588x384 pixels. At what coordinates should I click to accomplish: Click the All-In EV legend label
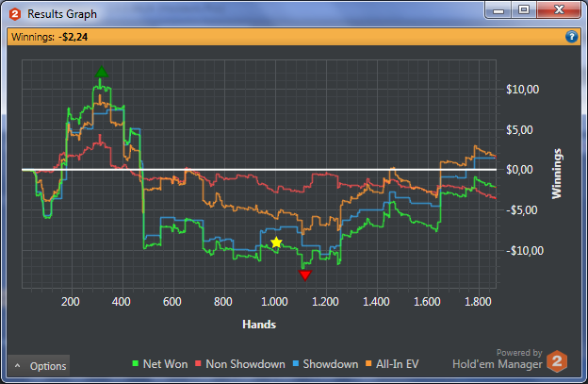tap(397, 364)
